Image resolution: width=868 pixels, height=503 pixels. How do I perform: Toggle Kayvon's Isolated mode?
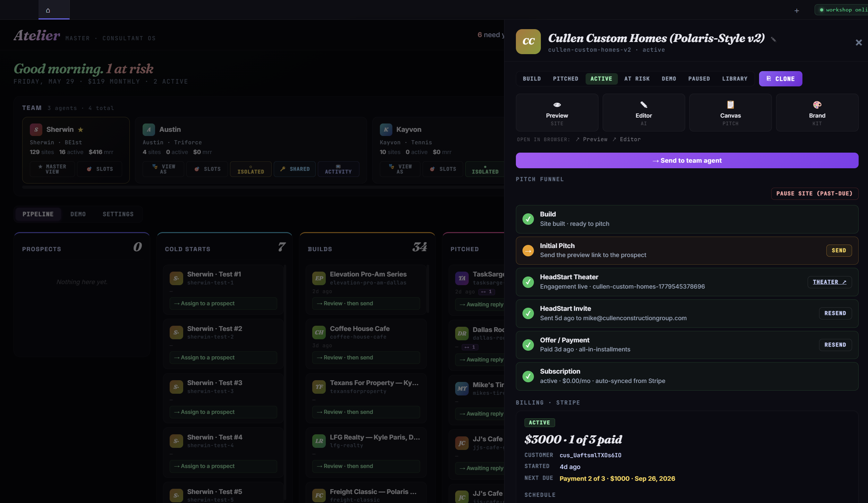click(x=485, y=169)
